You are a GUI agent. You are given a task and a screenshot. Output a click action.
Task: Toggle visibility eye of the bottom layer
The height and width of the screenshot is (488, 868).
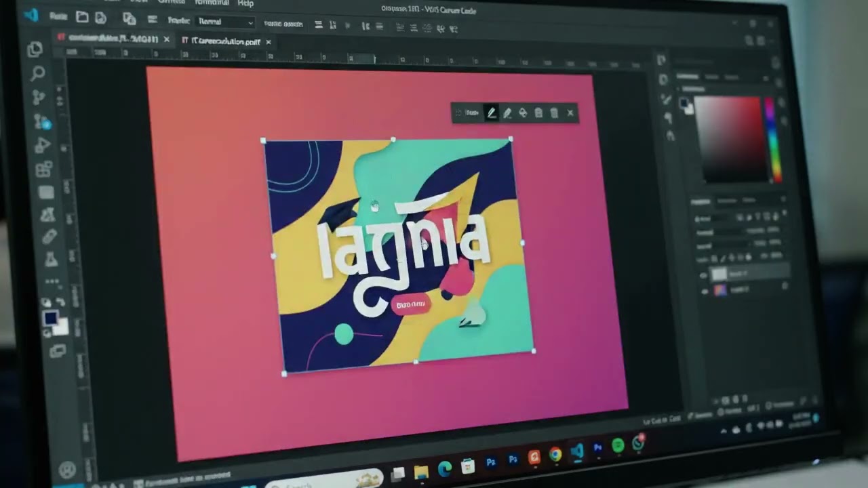tap(705, 291)
